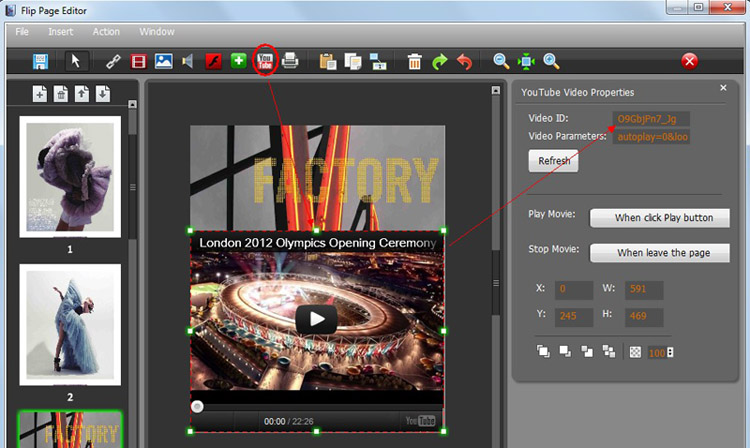Select the arrow pointer tool

(x=76, y=61)
